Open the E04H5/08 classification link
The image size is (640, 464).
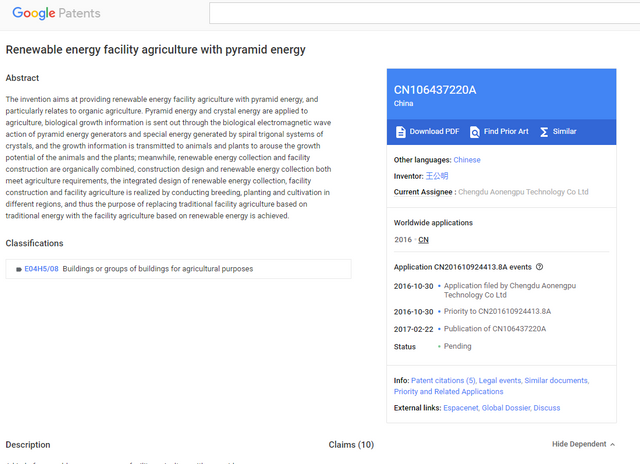(x=41, y=269)
